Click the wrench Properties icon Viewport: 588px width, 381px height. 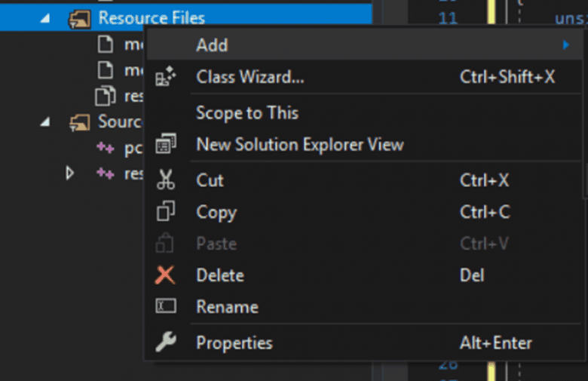pyautogui.click(x=165, y=343)
